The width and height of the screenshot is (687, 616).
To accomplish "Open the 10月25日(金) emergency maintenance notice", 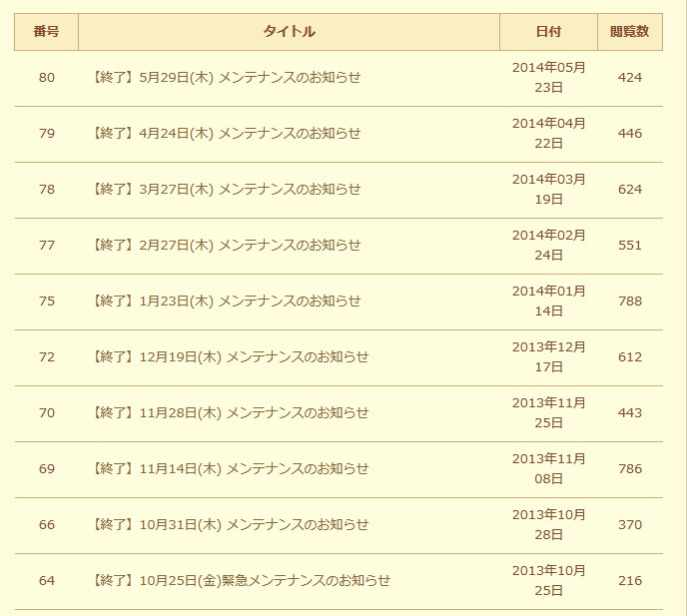I will (x=241, y=581).
